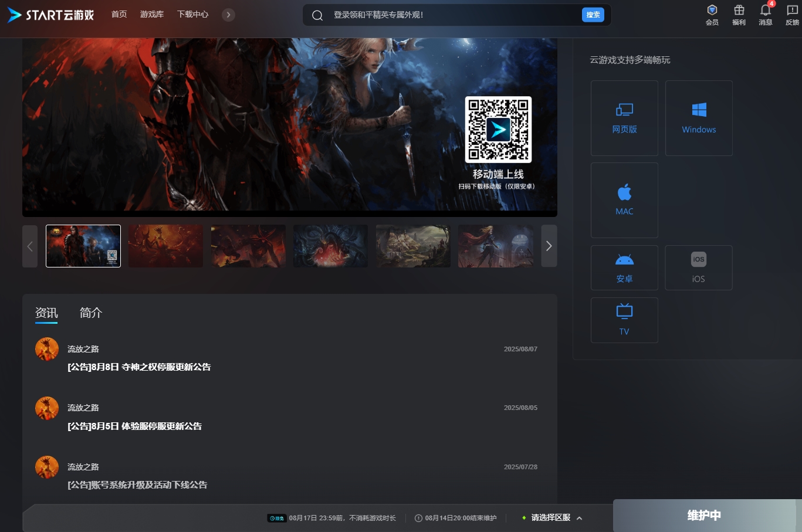Image resolution: width=802 pixels, height=532 pixels.
Task: Click the START cloud gaming logo
Action: pos(50,15)
